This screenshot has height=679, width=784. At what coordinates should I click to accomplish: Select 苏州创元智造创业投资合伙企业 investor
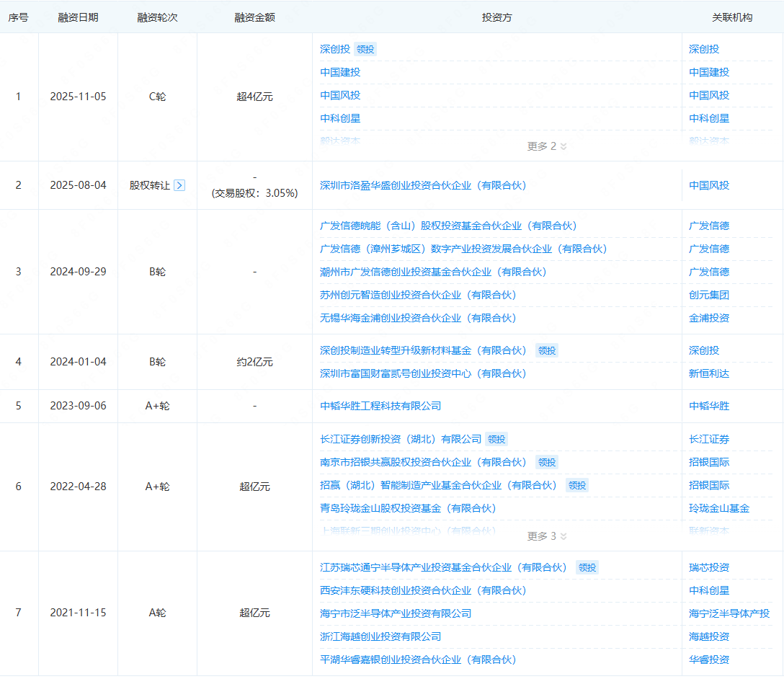coord(418,295)
